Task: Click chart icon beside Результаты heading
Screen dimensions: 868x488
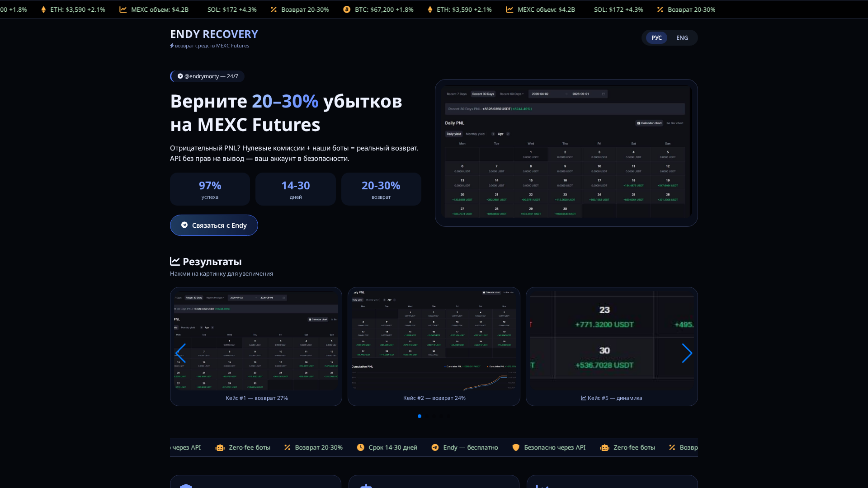Action: point(175,262)
